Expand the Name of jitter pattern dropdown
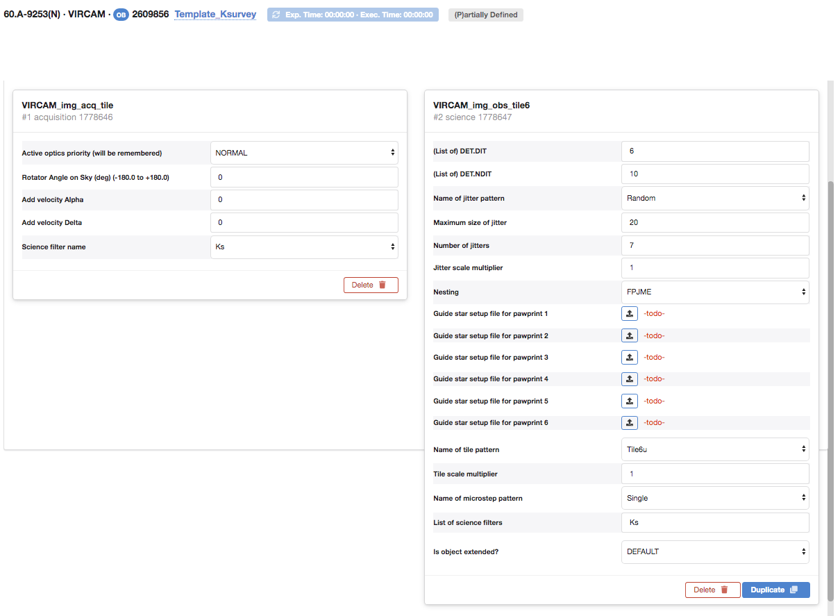The height and width of the screenshot is (616, 840). [x=715, y=198]
